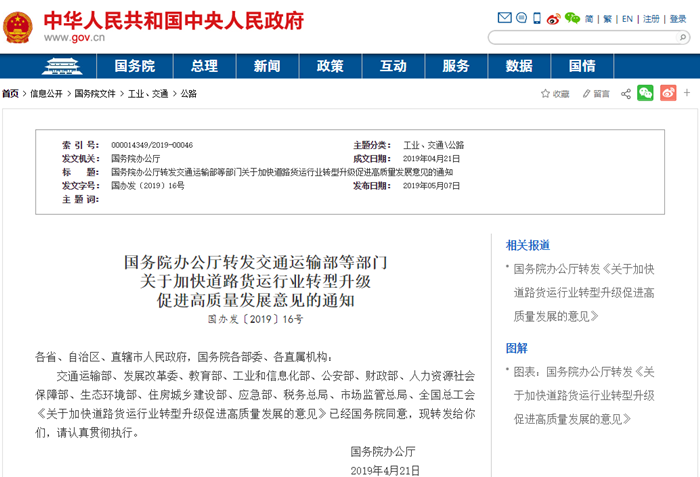Switch language to EN
700x477 pixels.
627,18
